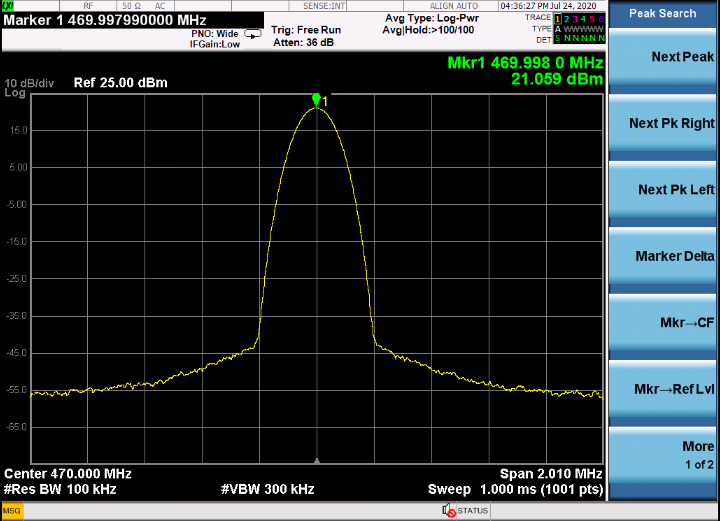The image size is (720, 521).
Task: Choose Mkr→Ref Lvl softkey
Action: 662,389
